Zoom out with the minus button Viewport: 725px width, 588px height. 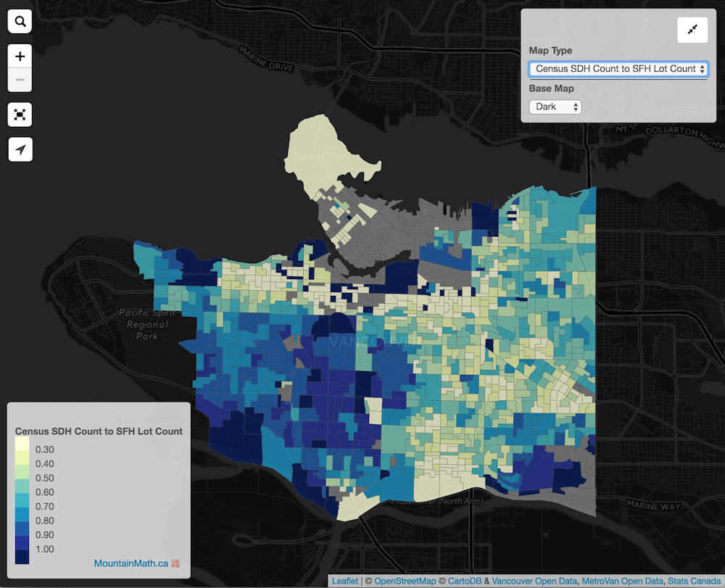click(x=20, y=80)
